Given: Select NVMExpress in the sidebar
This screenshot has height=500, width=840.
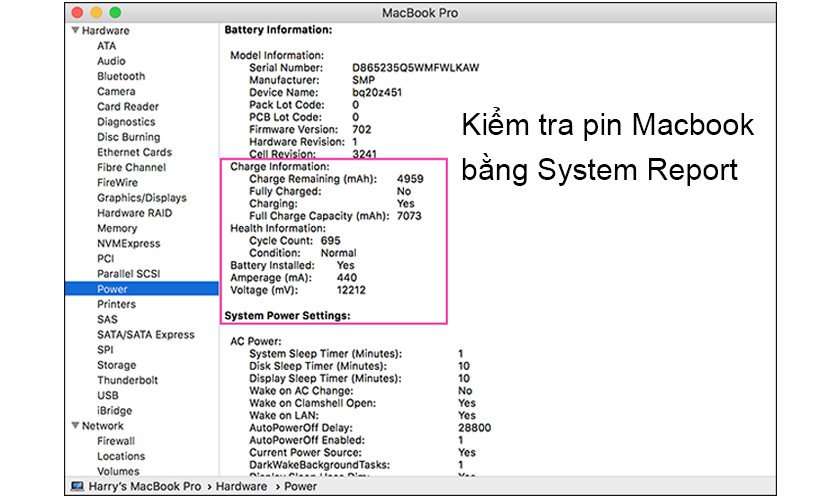Looking at the screenshot, I should click(129, 243).
